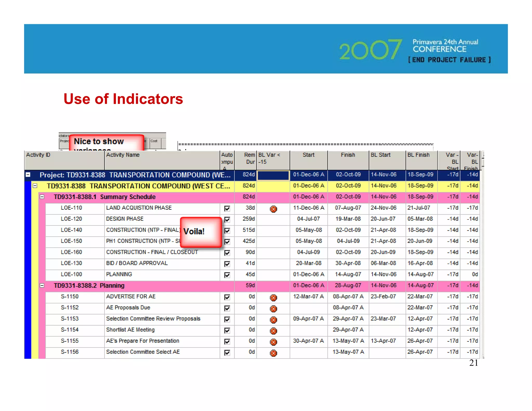Click the red variance indicator for S-1156
This screenshot has height=411, width=532.
[x=273, y=353]
